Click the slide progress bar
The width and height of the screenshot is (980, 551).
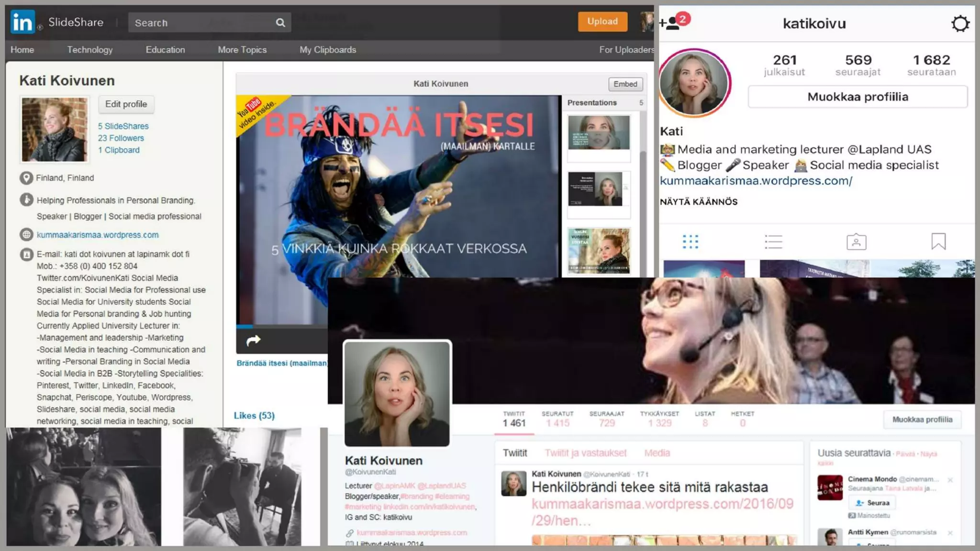282,326
